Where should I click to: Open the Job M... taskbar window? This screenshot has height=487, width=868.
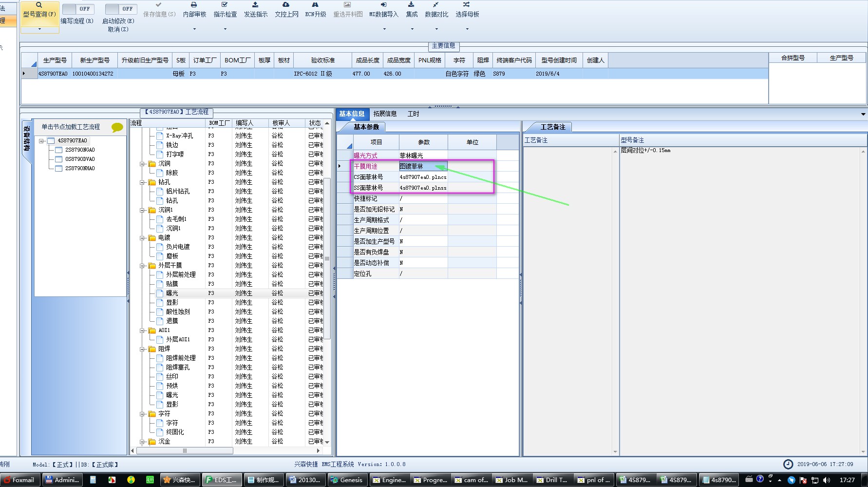[511, 480]
